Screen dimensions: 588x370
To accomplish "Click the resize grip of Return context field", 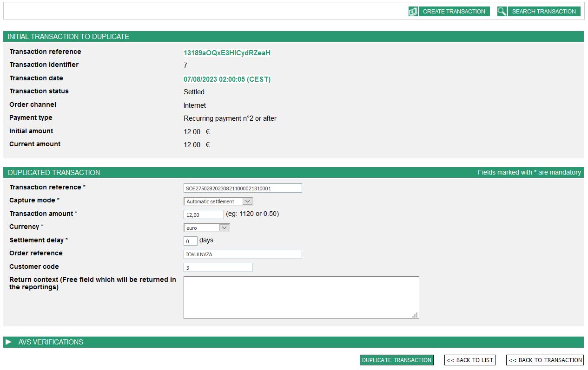I will [x=415, y=315].
